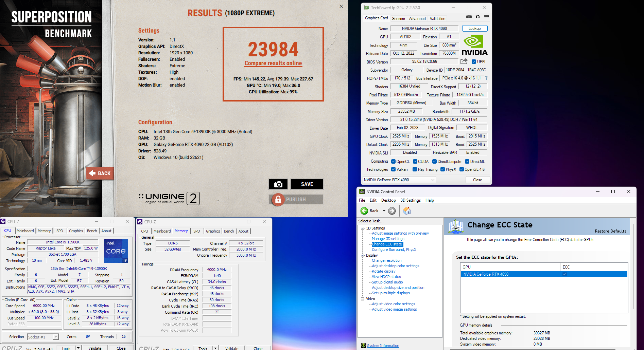This screenshot has height=350, width=644.
Task: Open the 3D Settings menu
Action: tap(411, 200)
